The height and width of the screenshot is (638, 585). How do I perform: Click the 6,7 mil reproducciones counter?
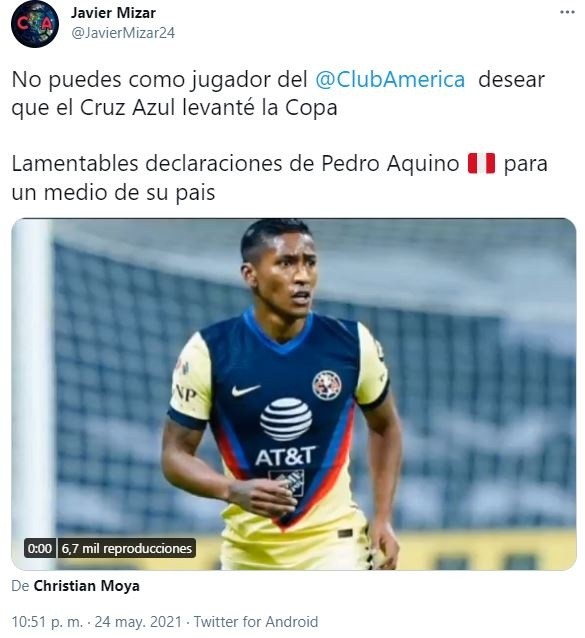[x=127, y=548]
